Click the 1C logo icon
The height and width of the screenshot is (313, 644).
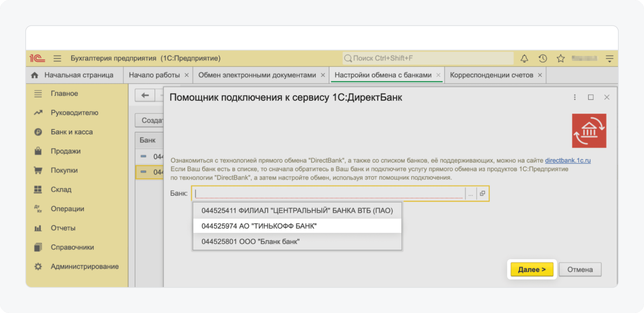(37, 58)
